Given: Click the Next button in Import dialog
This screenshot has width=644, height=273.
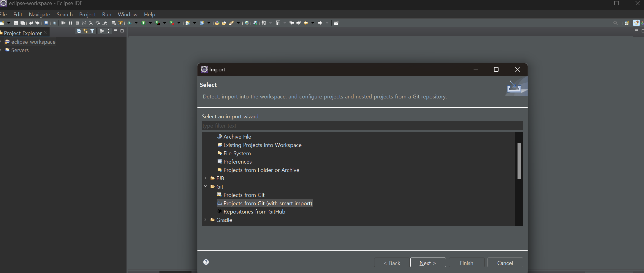Looking at the screenshot, I should tap(428, 263).
